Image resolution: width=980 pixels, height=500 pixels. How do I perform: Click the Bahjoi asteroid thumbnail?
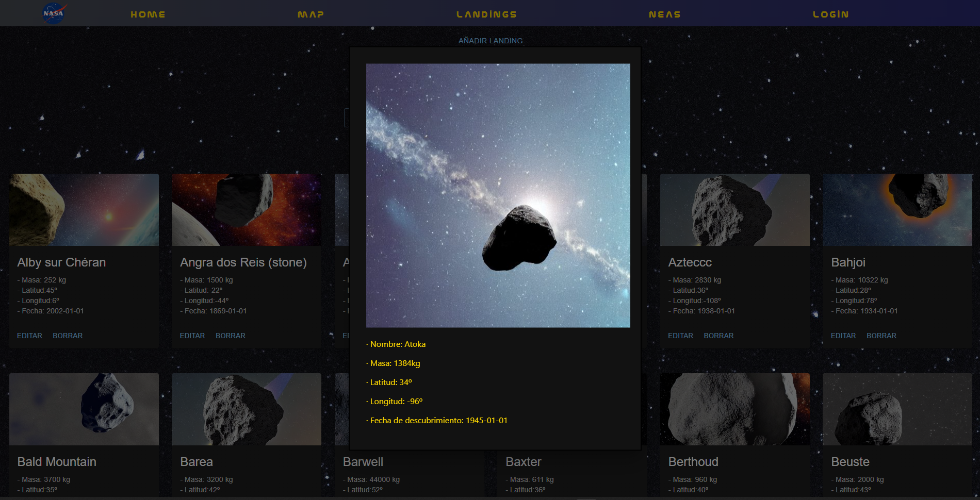(x=897, y=209)
